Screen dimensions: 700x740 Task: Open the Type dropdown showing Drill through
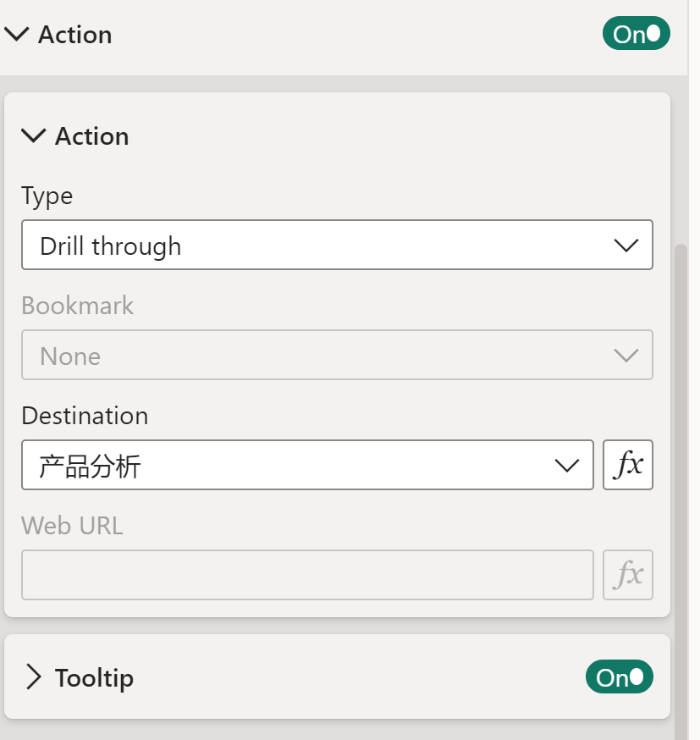337,246
